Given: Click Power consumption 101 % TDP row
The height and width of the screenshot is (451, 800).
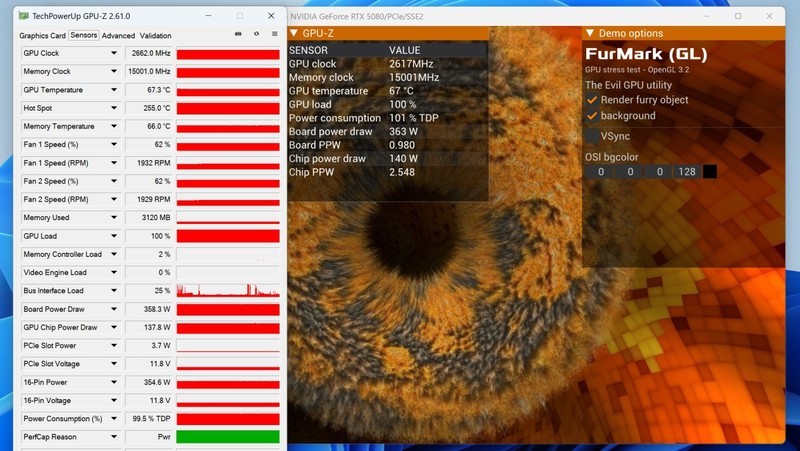Looking at the screenshot, I should tap(387, 118).
